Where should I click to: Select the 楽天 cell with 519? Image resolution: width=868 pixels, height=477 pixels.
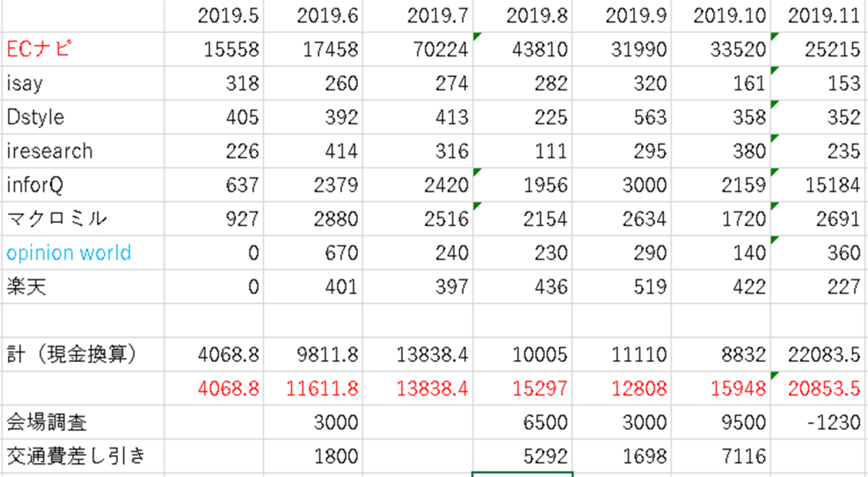pos(622,287)
